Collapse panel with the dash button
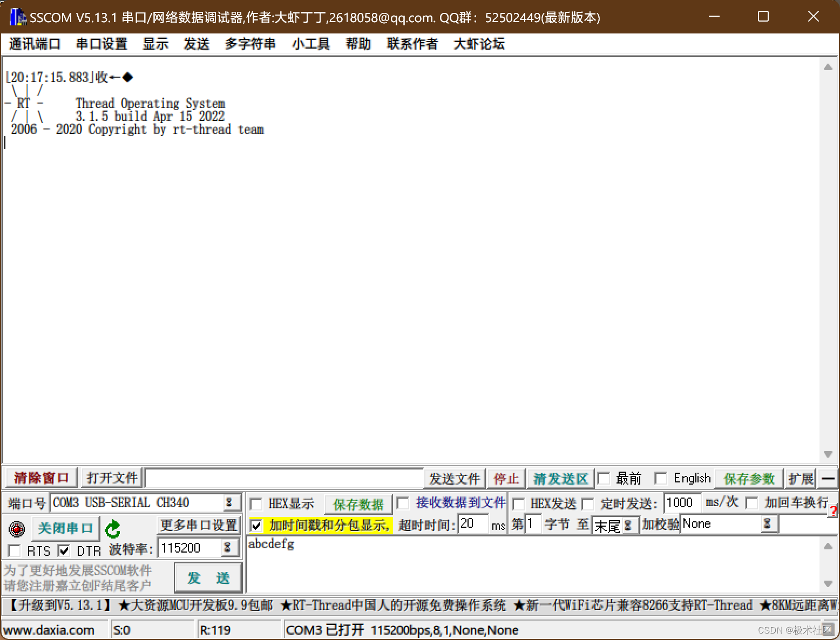Viewport: 840px width, 640px height. [828, 478]
